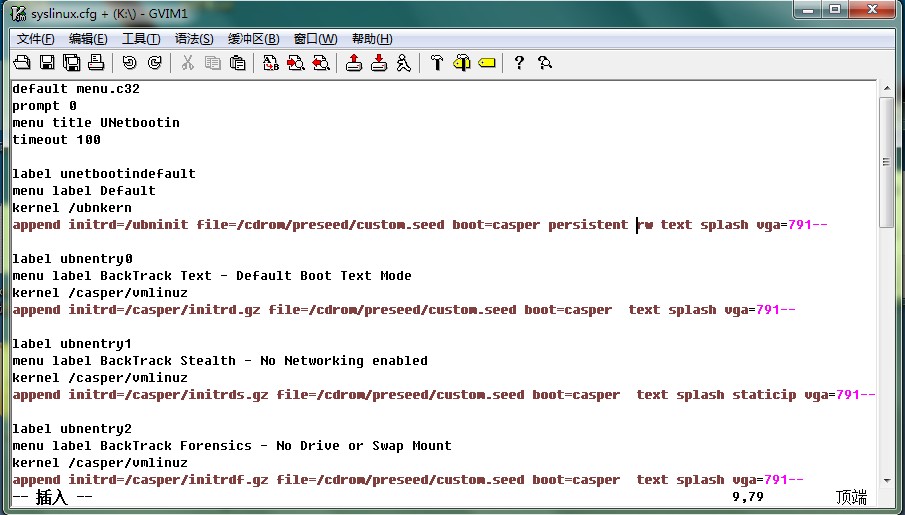Redo the last undone change

[154, 62]
